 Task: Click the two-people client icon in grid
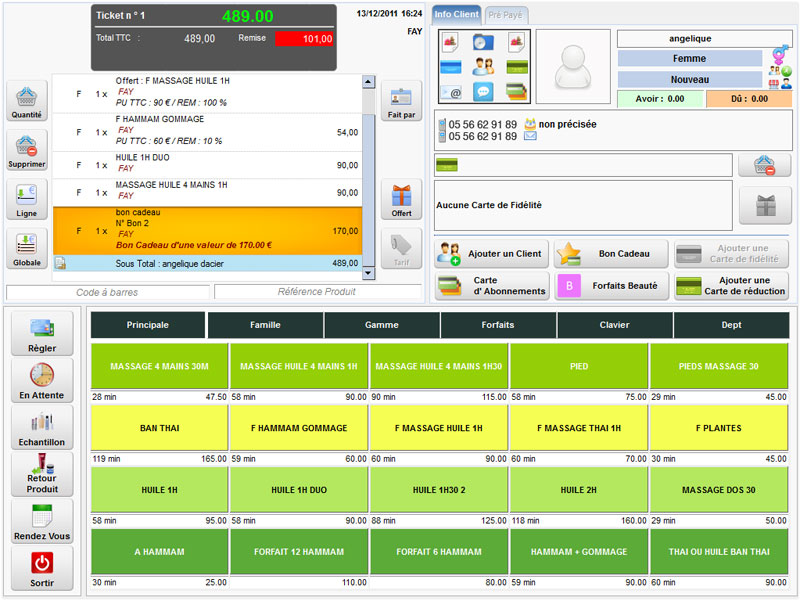[483, 67]
